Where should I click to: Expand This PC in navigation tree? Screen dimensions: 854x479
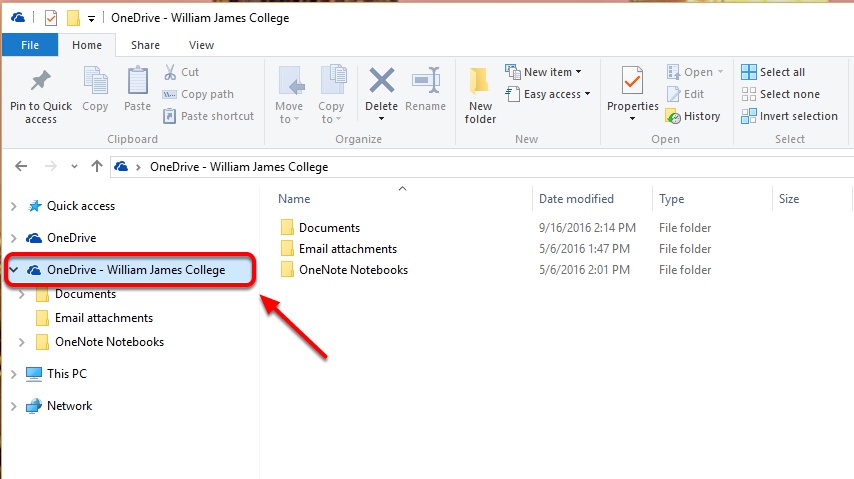click(x=14, y=374)
